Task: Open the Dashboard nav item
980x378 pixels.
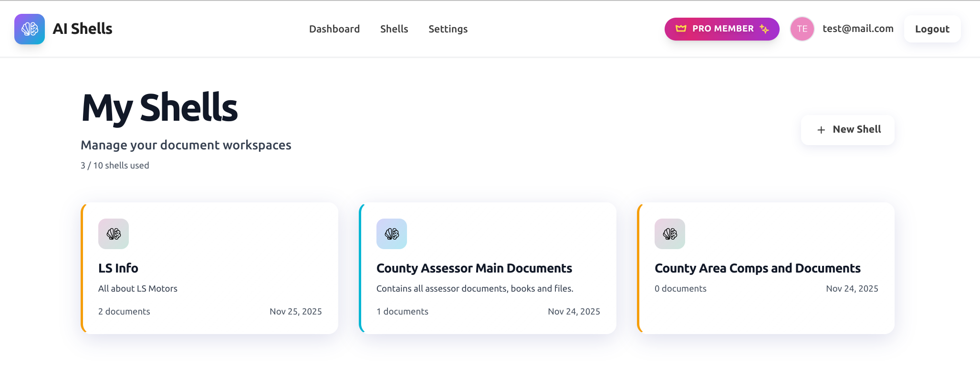Action: click(334, 29)
